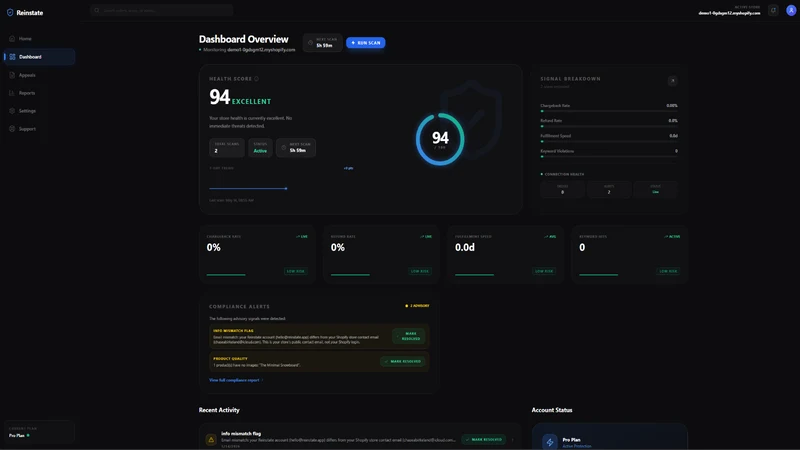The image size is (800, 450).
Task: Click the 2 Advisory badge
Action: (x=417, y=306)
